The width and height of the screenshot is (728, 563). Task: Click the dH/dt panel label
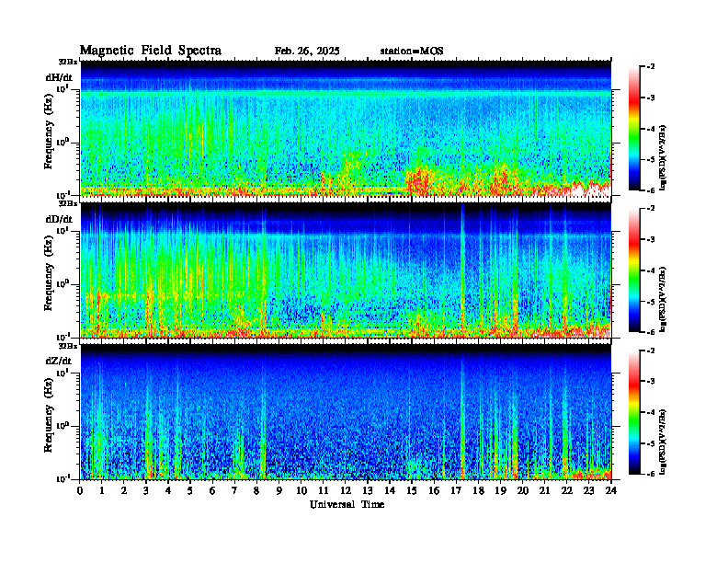[59, 77]
